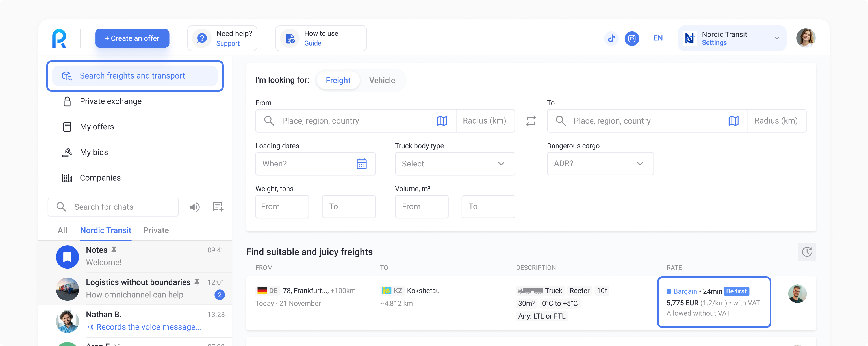Click Weight tons From field
This screenshot has height=346, width=868.
coord(282,207)
